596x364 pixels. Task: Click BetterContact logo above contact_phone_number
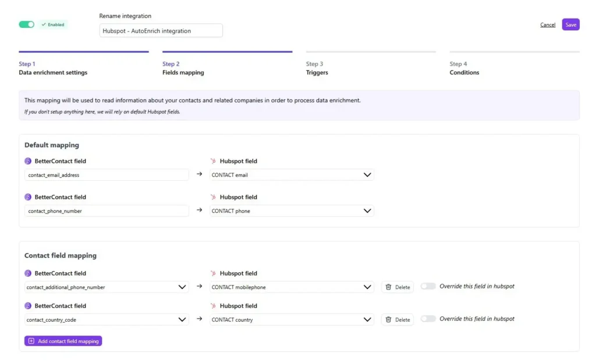tap(28, 197)
